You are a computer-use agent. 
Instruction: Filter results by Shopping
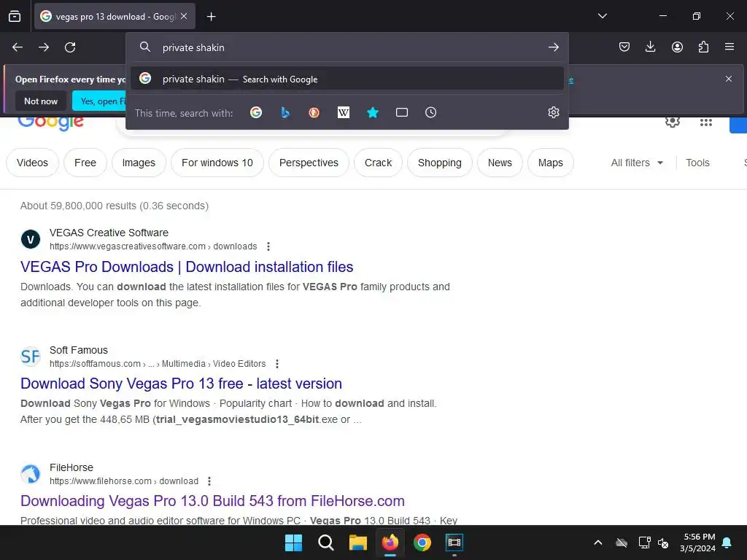point(440,163)
